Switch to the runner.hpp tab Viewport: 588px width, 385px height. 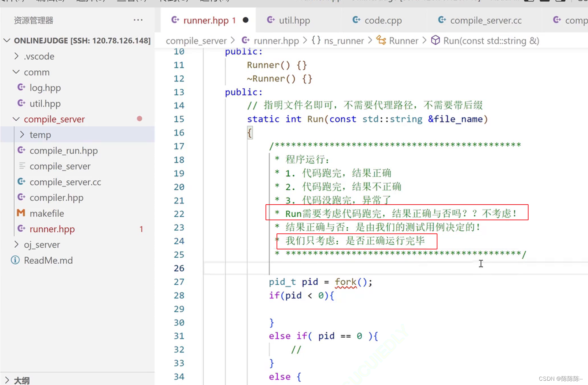coord(208,20)
